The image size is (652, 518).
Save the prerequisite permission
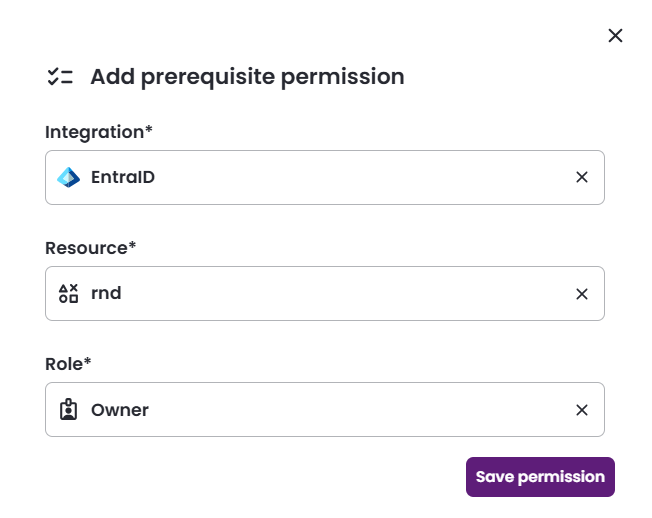[540, 477]
